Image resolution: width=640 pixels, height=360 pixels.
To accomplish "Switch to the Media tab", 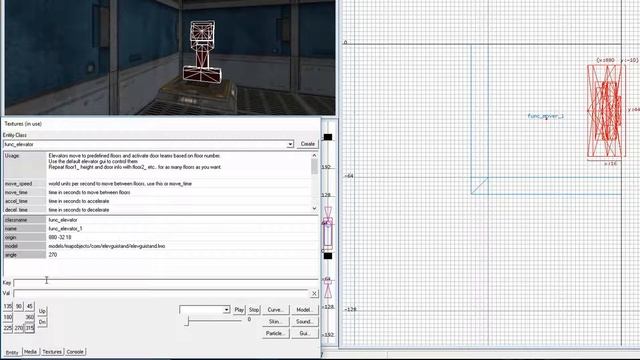I will (x=30, y=351).
